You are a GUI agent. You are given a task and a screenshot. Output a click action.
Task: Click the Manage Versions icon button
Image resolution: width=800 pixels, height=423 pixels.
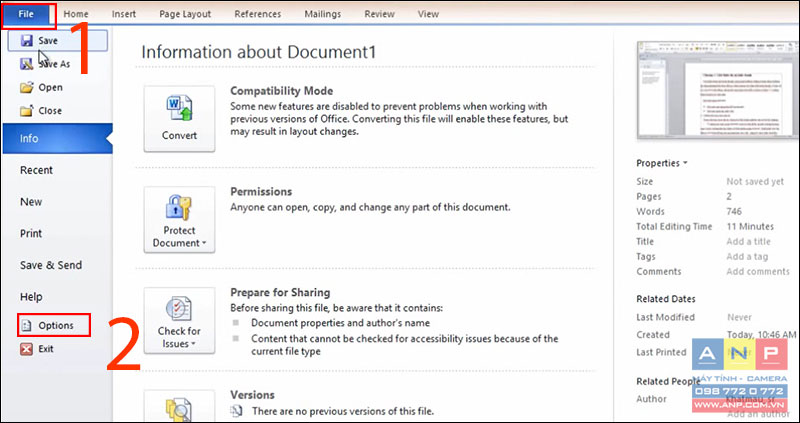pyautogui.click(x=179, y=406)
